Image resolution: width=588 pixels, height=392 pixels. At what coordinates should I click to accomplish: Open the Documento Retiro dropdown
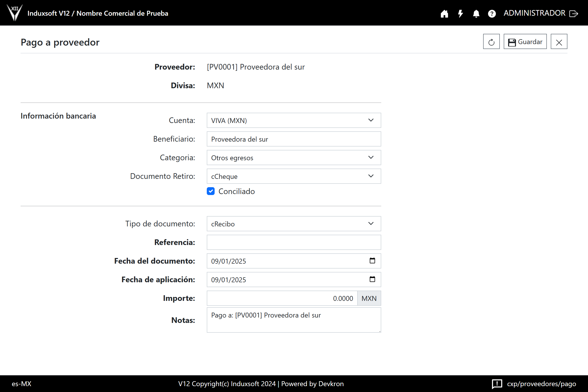pos(294,176)
